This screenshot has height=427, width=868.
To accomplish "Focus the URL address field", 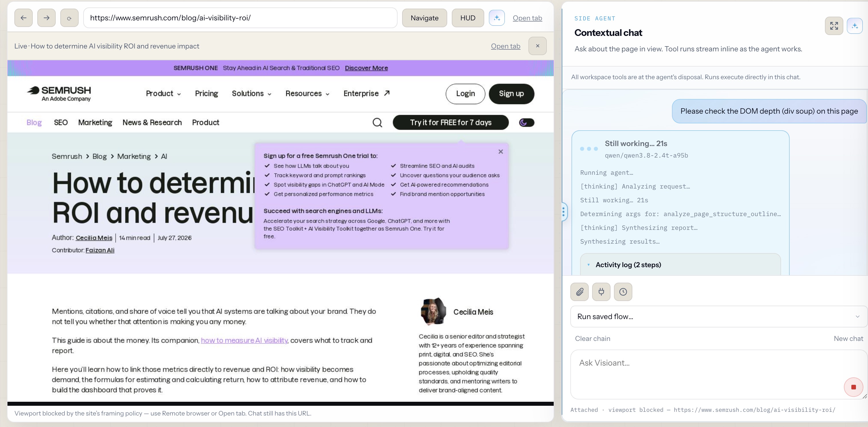I will pos(240,18).
